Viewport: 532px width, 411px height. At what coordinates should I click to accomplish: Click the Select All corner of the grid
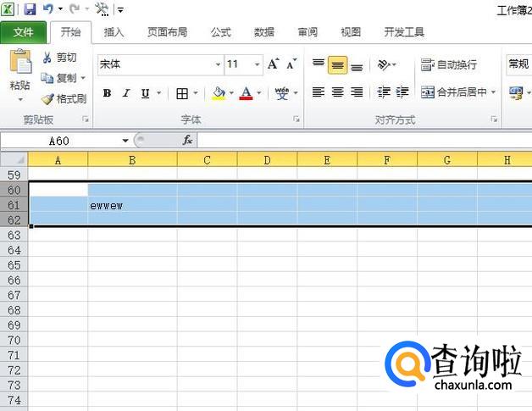14,159
